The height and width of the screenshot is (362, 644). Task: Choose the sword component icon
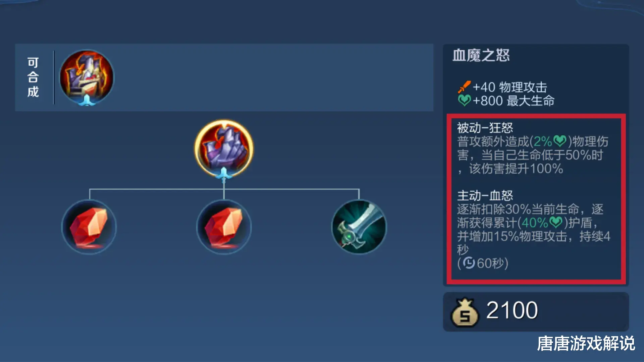359,227
